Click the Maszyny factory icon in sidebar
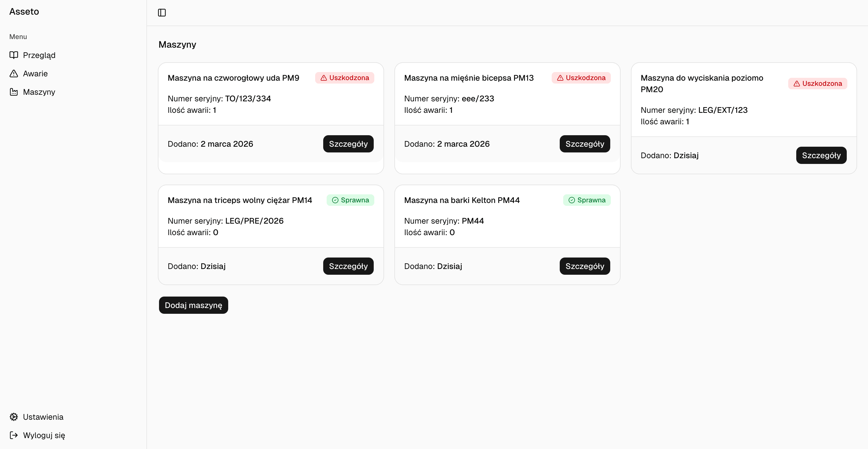 (14, 92)
